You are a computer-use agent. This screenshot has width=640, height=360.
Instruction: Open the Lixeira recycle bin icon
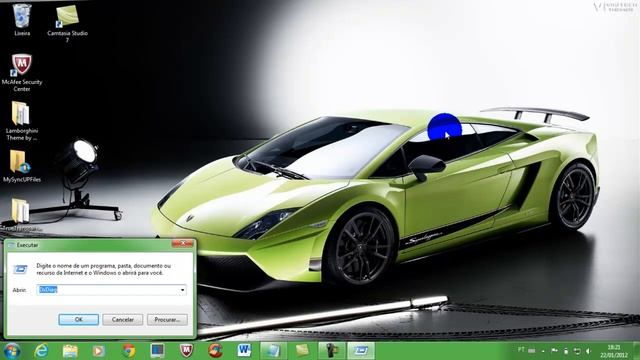(x=22, y=19)
